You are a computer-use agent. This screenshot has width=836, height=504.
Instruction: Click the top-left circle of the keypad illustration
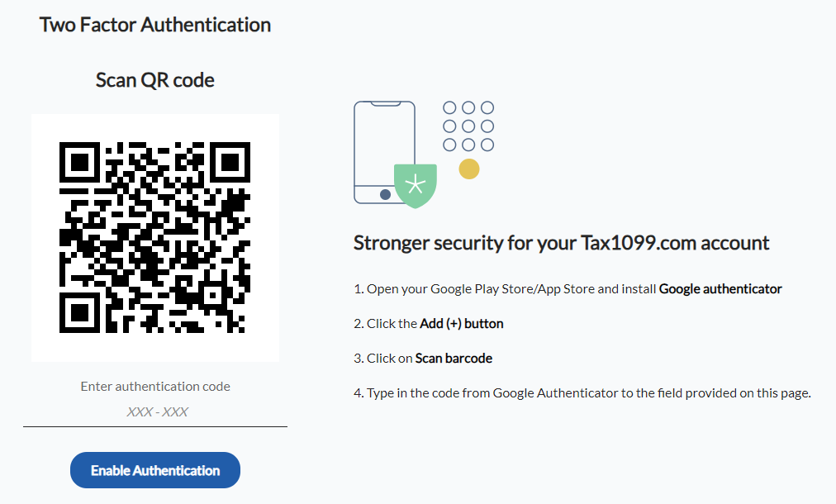(450, 107)
